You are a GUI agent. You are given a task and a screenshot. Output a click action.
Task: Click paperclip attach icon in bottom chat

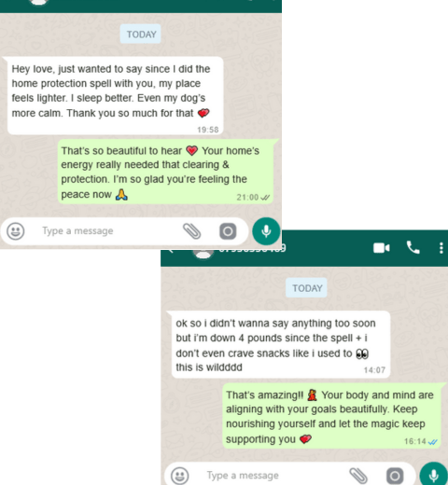358,476
